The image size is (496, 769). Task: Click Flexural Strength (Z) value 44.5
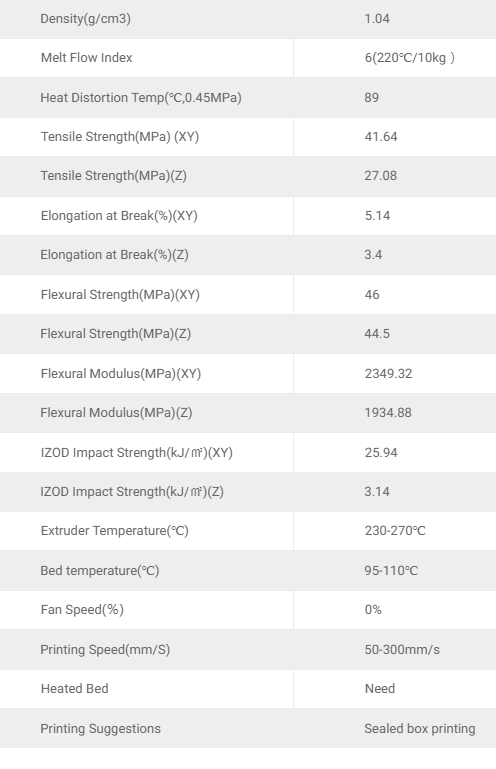[x=377, y=334]
